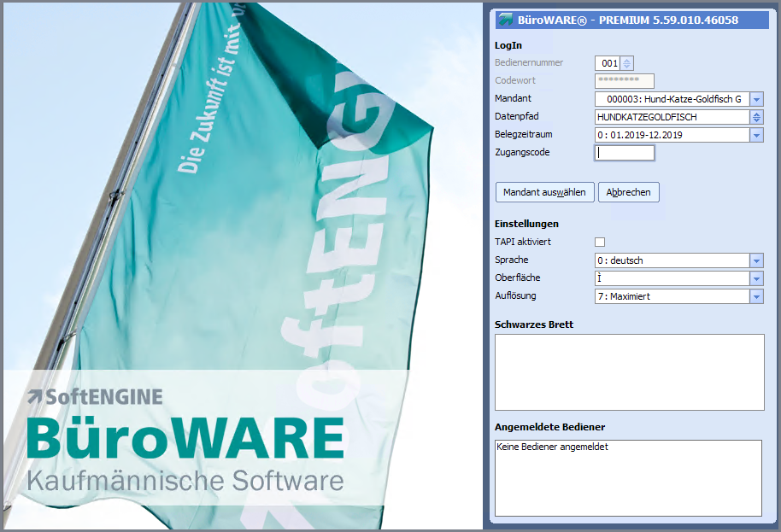The height and width of the screenshot is (532, 781).
Task: Click the BüroWARE arrow icon in title bar
Action: [506, 20]
